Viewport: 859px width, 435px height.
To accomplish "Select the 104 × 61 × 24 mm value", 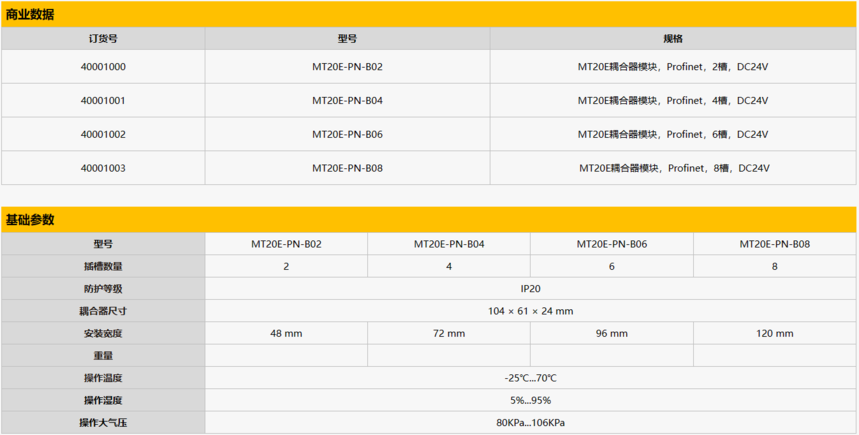I will tap(530, 311).
